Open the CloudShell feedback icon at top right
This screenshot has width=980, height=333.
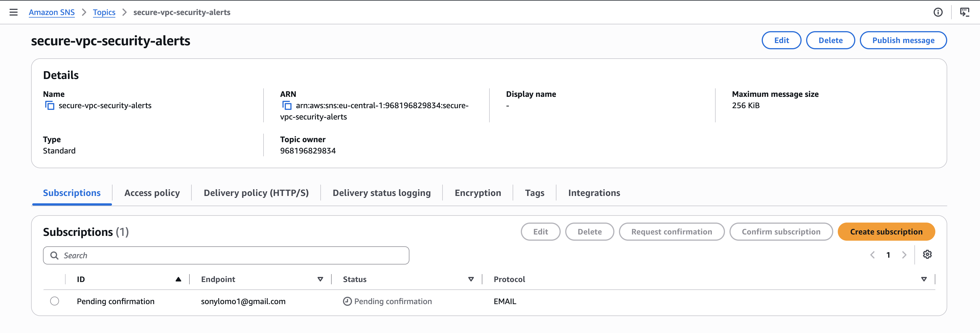coord(965,12)
